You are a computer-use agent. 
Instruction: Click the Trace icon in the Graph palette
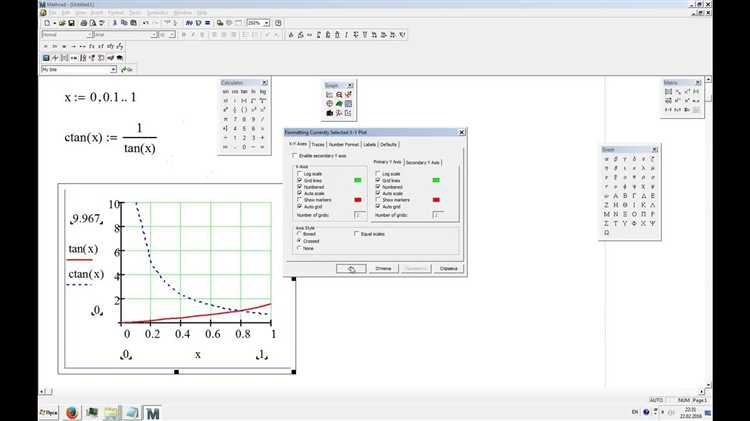pyautogui.click(x=348, y=95)
